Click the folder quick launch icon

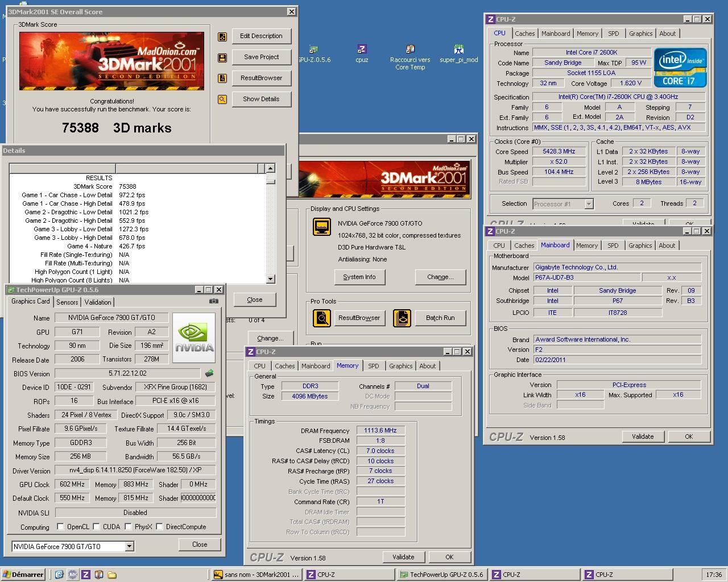pyautogui.click(x=112, y=575)
